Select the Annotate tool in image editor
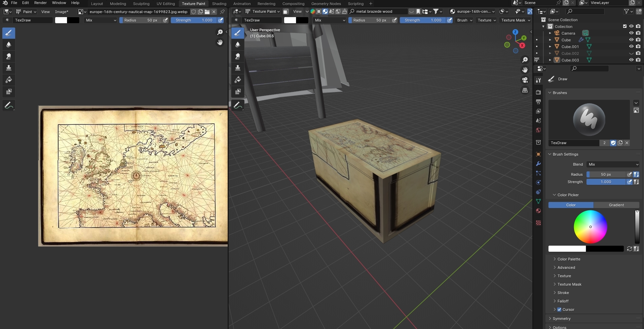This screenshot has height=329, width=644. 9,106
